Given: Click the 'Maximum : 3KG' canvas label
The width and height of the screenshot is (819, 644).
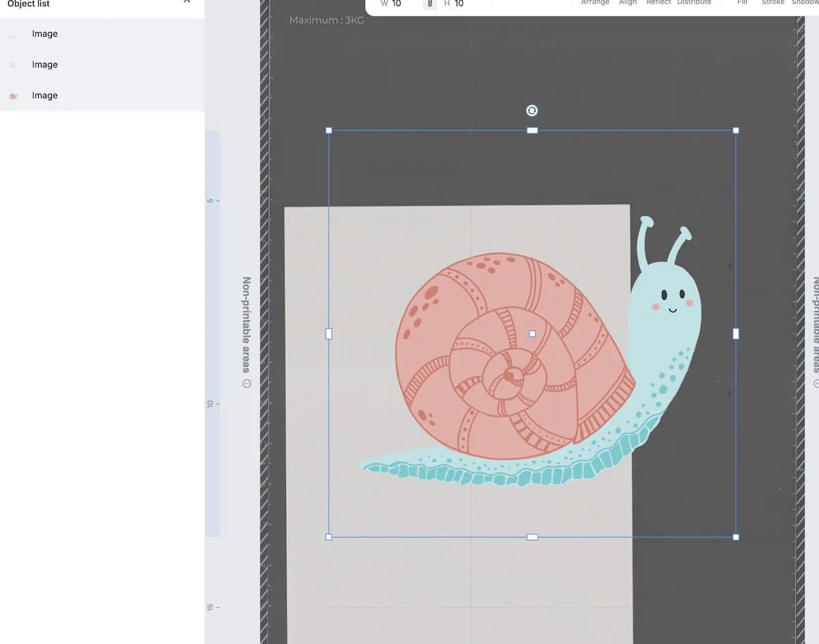Looking at the screenshot, I should (x=327, y=20).
